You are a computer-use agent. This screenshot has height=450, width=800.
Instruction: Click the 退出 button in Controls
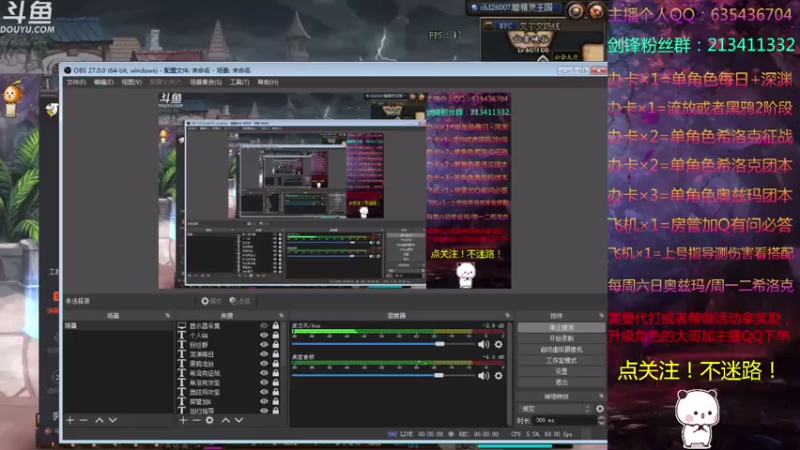tap(561, 382)
